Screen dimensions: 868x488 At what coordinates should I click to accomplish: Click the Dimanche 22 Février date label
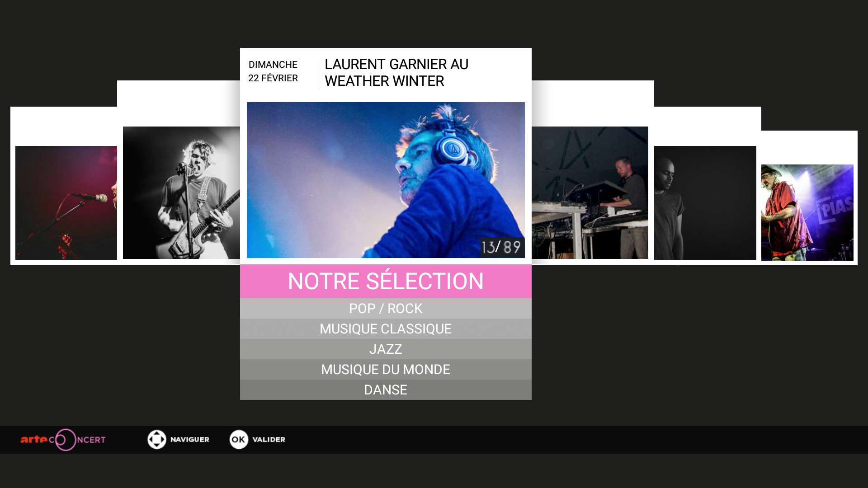coord(273,71)
